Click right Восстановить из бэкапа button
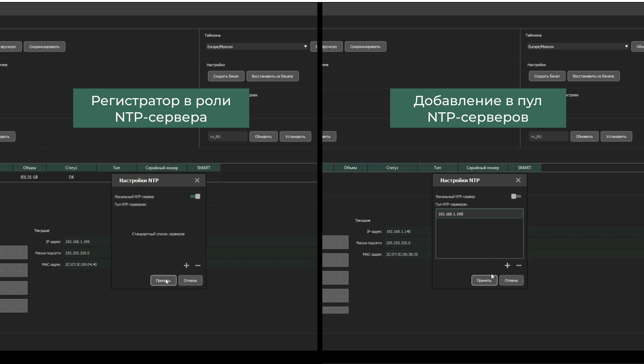The image size is (644, 364). (593, 76)
